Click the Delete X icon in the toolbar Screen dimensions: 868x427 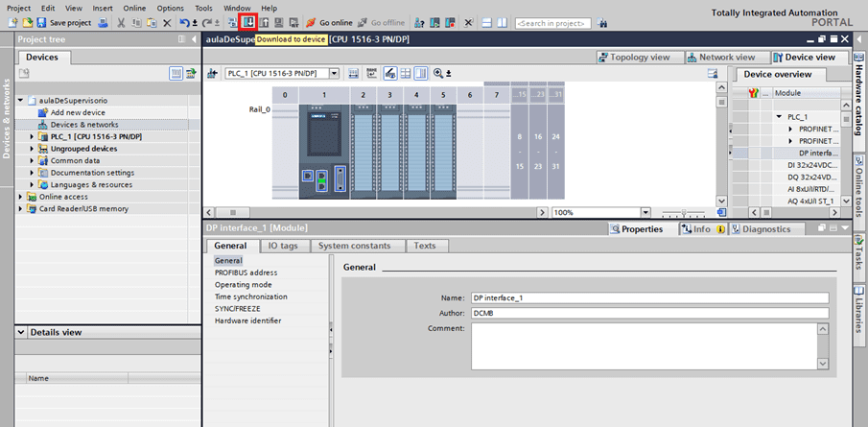tap(167, 23)
